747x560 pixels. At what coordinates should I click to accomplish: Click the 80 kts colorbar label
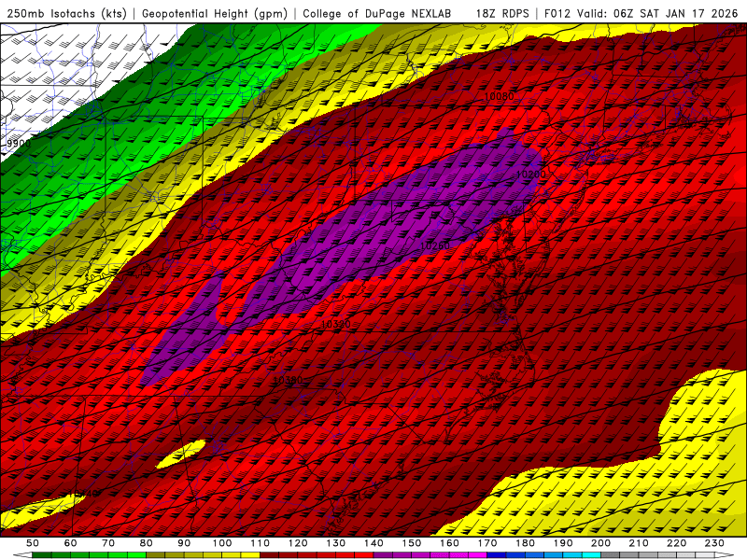147,543
